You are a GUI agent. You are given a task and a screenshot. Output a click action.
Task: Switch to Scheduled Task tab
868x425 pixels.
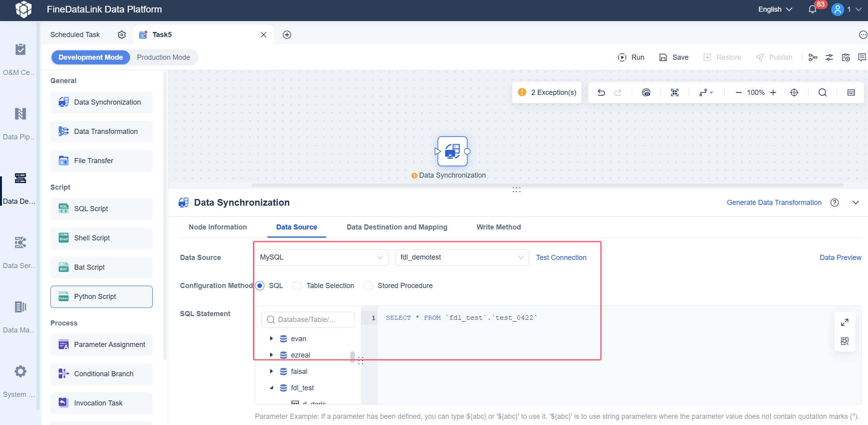point(75,35)
